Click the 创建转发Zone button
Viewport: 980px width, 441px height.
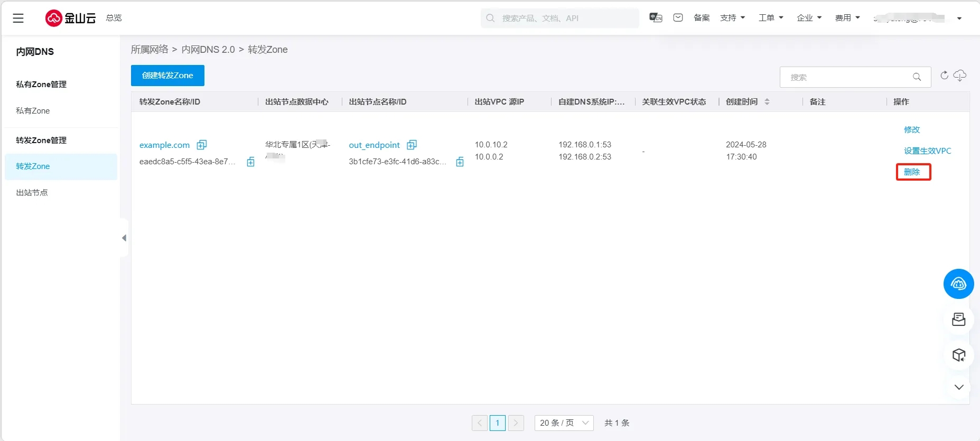tap(167, 76)
